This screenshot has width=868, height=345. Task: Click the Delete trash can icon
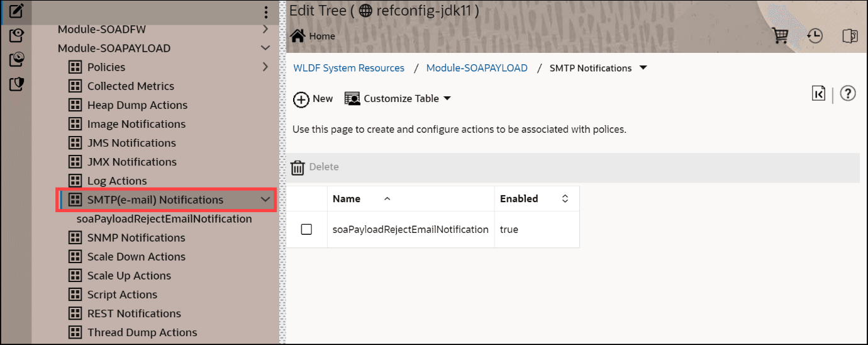point(298,167)
